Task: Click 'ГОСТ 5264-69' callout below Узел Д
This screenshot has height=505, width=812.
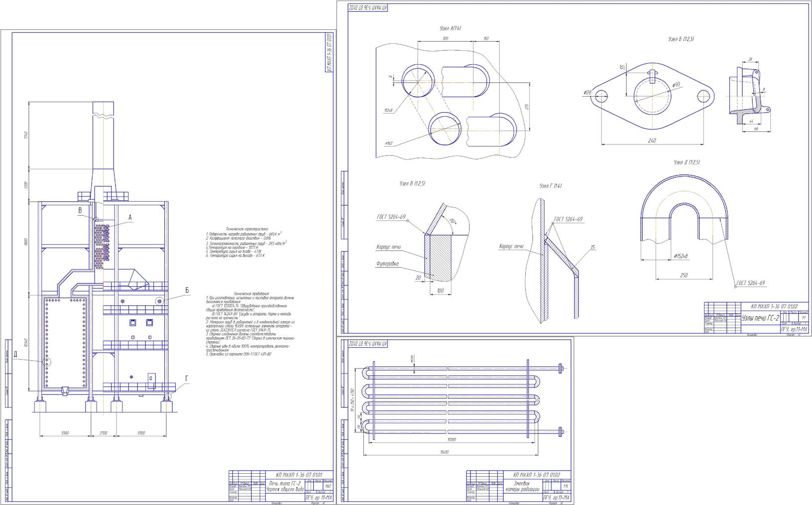Action: coord(751,283)
